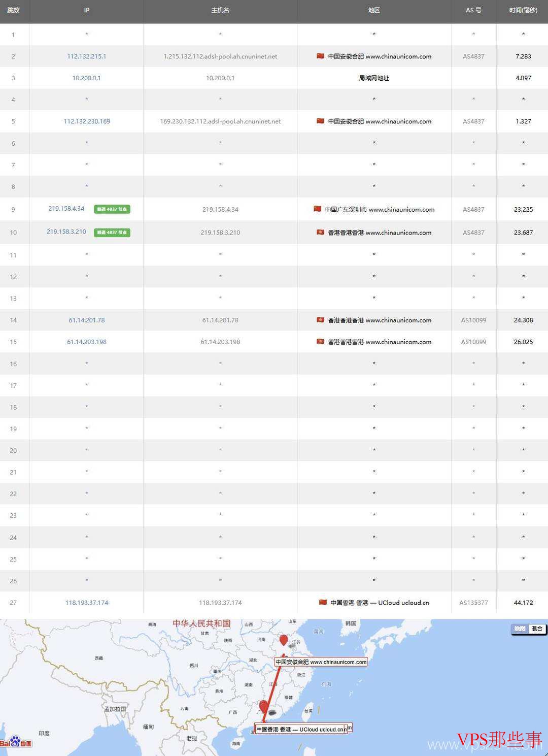
Task: Click the Baidu map logo
Action: click(x=16, y=742)
